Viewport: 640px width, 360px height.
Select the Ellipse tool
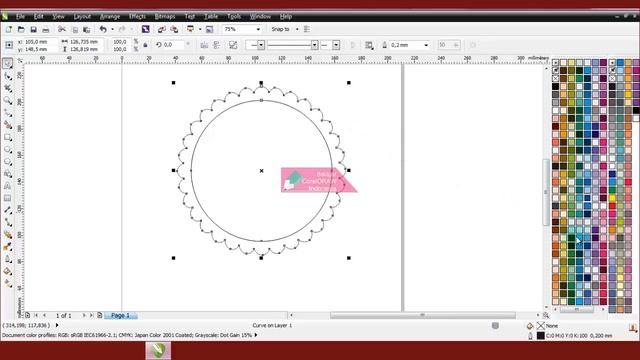tap(7, 150)
